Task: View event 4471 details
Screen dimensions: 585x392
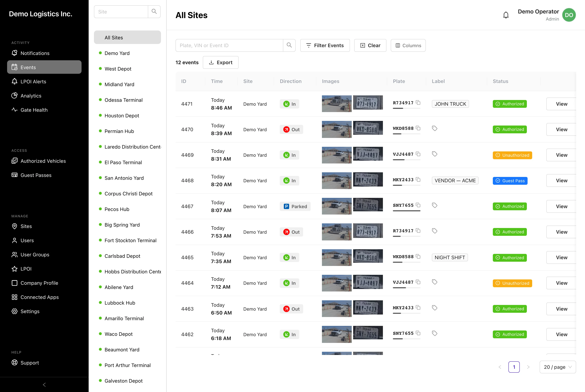Action: point(561,104)
